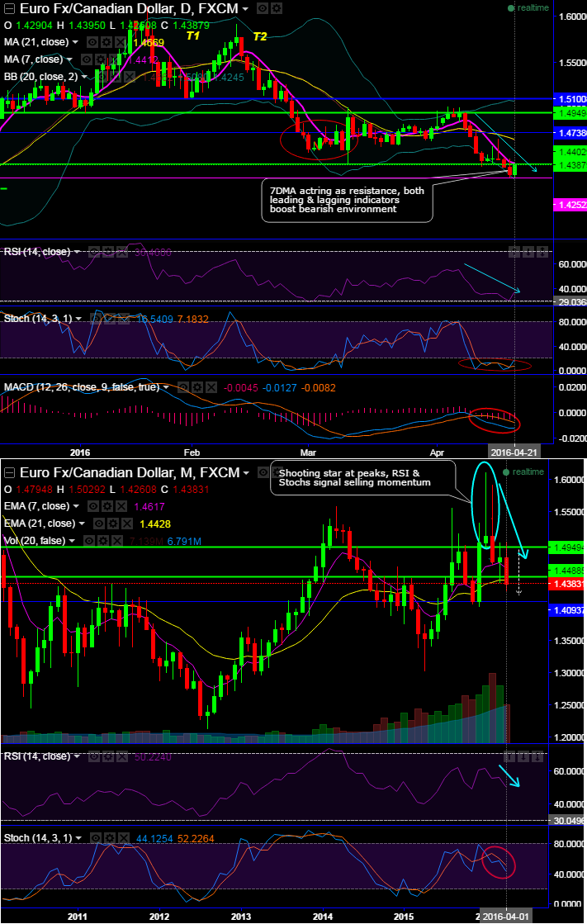This screenshot has width=587, height=924.
Task: Hide Vol (20, false) using its eye icon
Action: (89, 540)
